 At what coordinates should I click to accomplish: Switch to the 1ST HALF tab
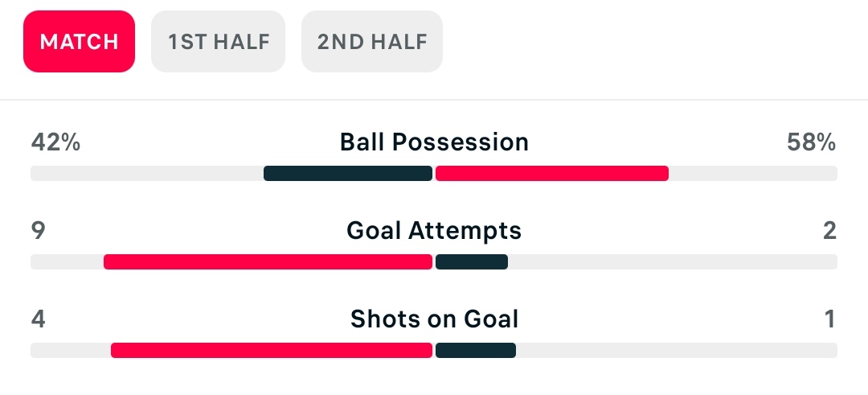click(218, 42)
